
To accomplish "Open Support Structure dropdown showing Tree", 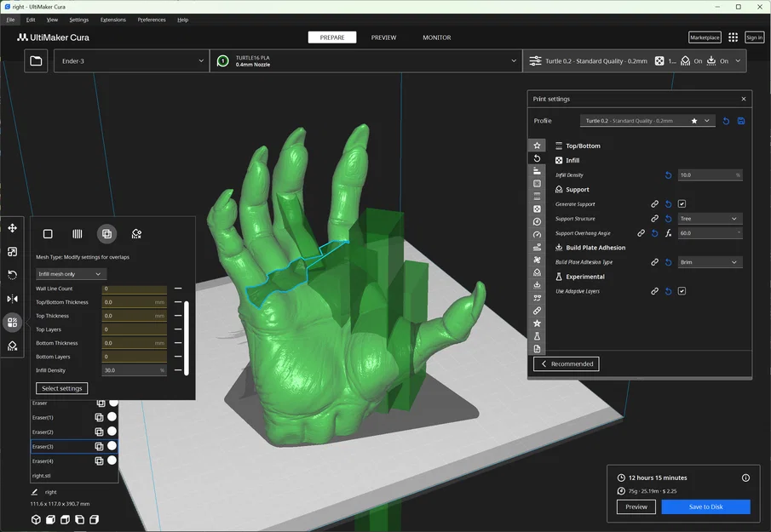I will pos(710,219).
